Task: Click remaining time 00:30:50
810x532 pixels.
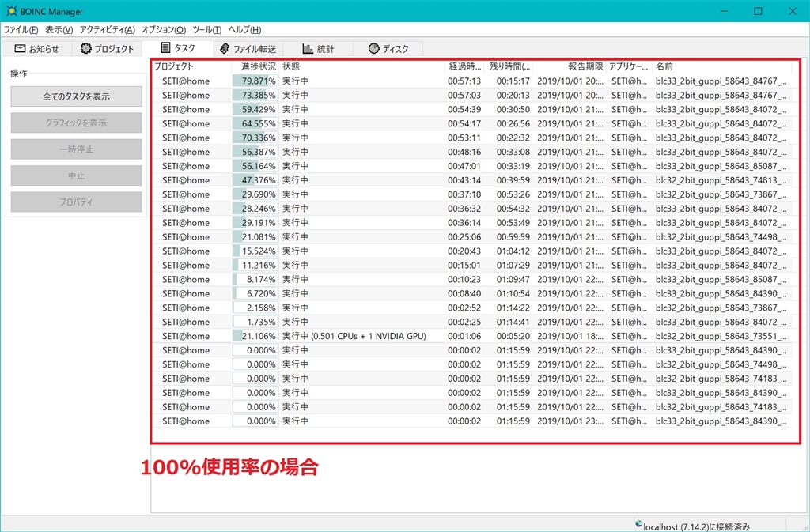Action: coord(513,109)
